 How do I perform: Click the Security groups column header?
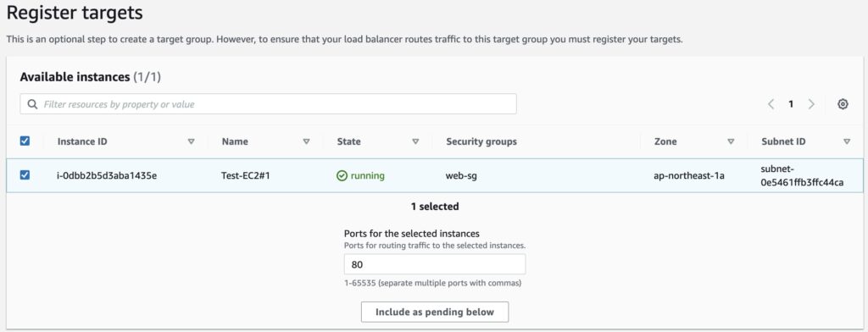[481, 141]
